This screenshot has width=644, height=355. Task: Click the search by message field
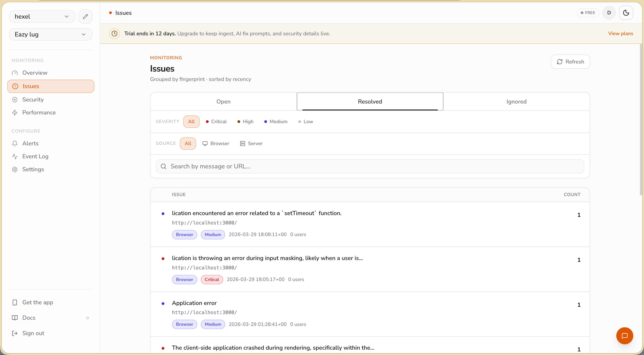coord(300,166)
